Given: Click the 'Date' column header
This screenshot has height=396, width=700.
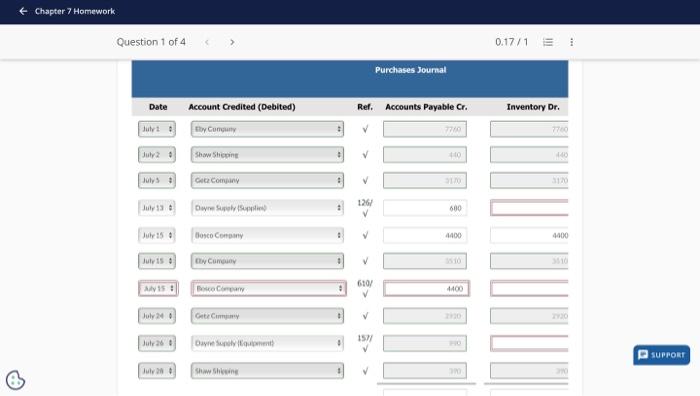Looking at the screenshot, I should [x=158, y=107].
